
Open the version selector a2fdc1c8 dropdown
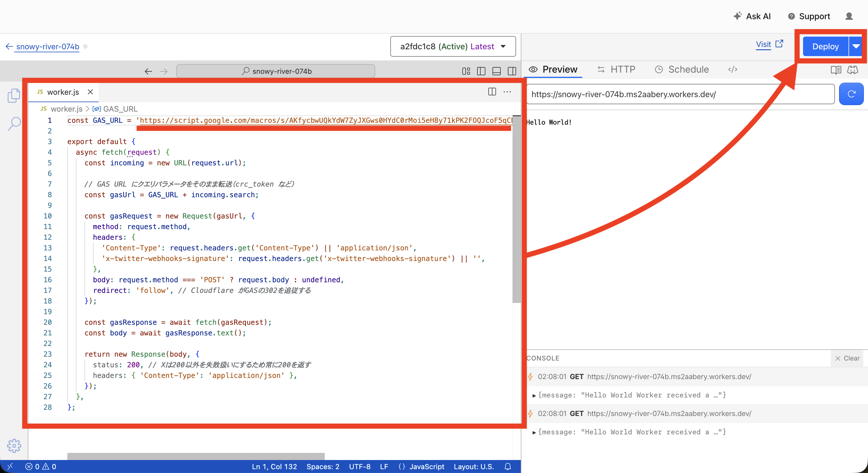(x=453, y=46)
